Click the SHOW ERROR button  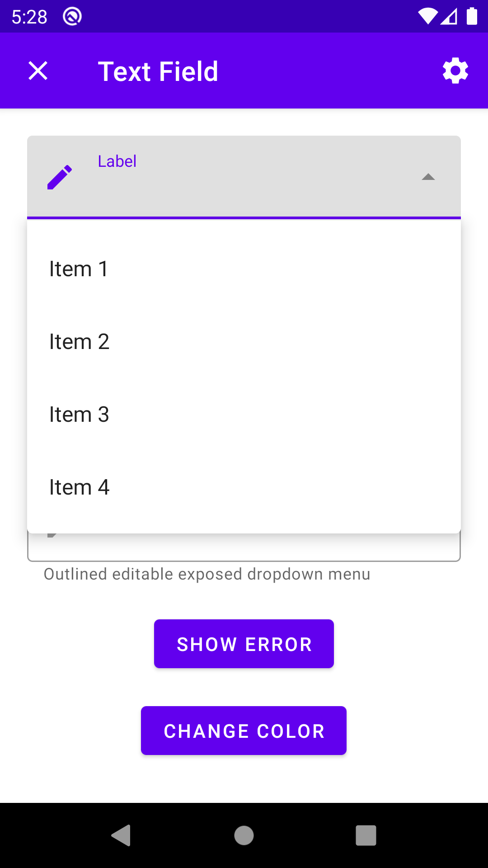(x=244, y=644)
